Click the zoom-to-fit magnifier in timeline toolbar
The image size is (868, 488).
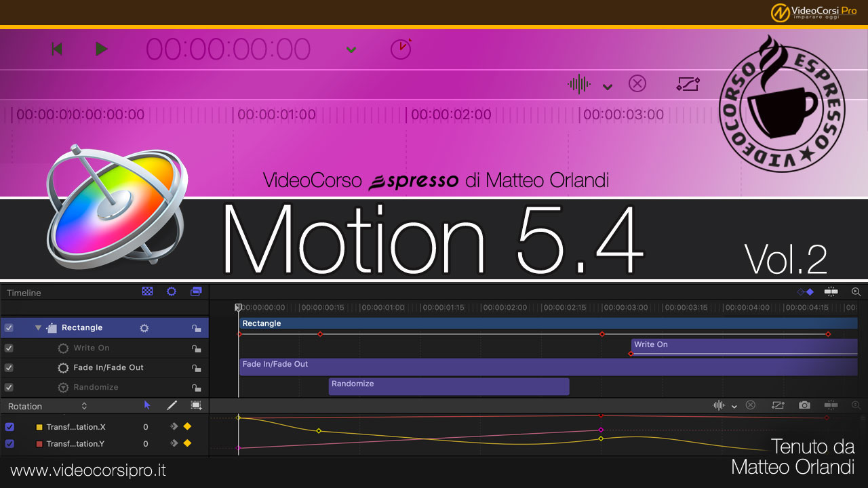856,291
